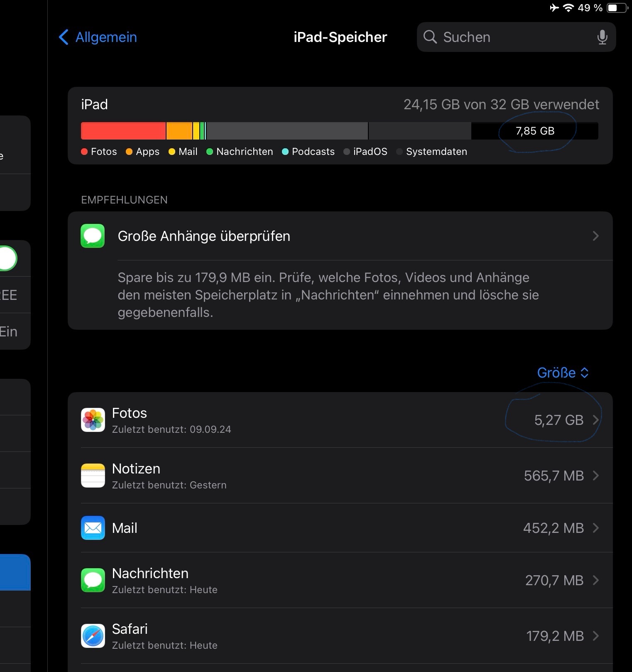Tap the magnifying glass search icon
The height and width of the screenshot is (672, 632).
click(x=430, y=37)
